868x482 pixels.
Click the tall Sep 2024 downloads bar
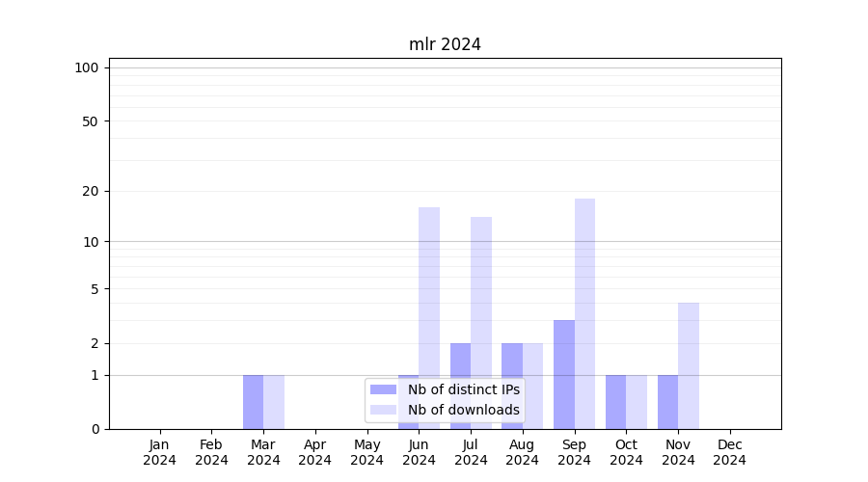coord(584,313)
